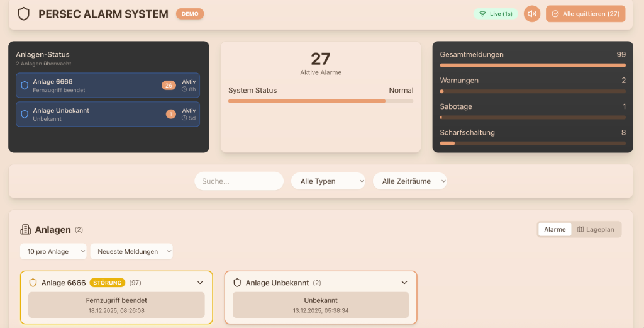This screenshot has width=644, height=328.
Task: Open the Neueste Meldungen sort dropdown
Action: click(x=131, y=252)
